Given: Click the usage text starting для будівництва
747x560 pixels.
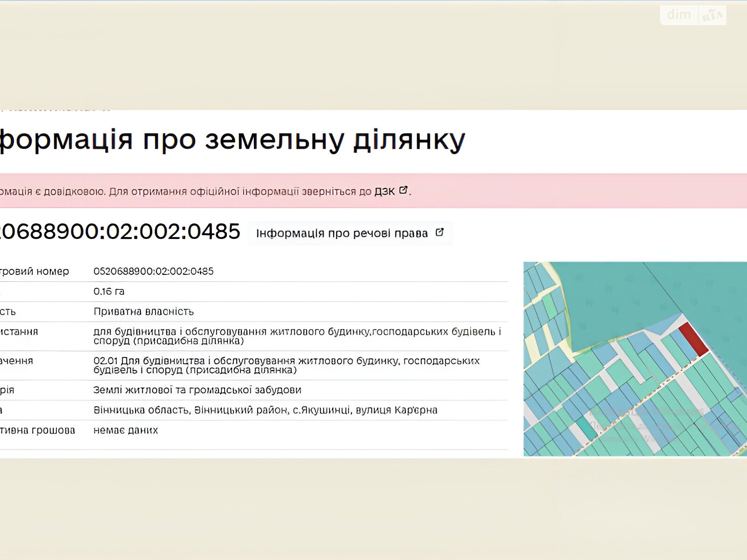Looking at the screenshot, I should [296, 336].
